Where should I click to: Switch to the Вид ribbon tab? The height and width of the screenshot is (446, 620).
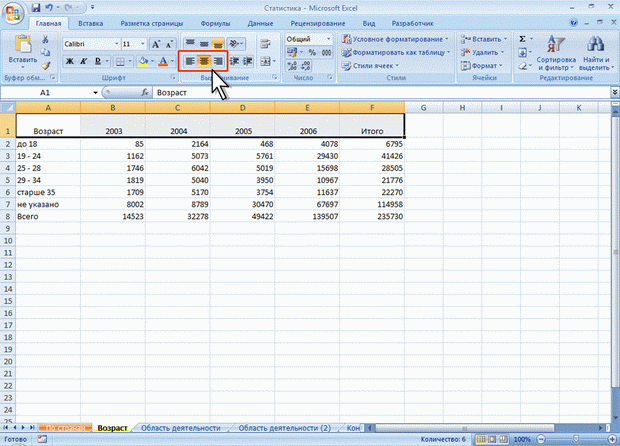click(x=369, y=23)
